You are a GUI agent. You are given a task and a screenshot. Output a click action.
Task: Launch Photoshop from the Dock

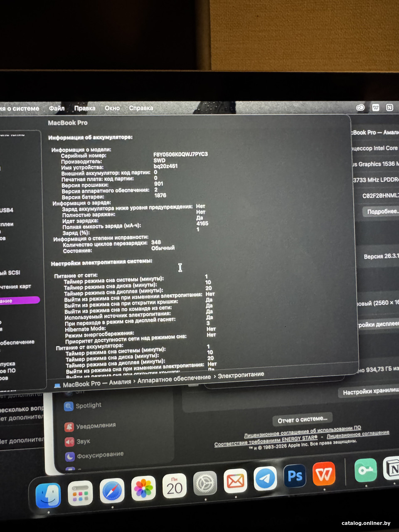click(295, 476)
